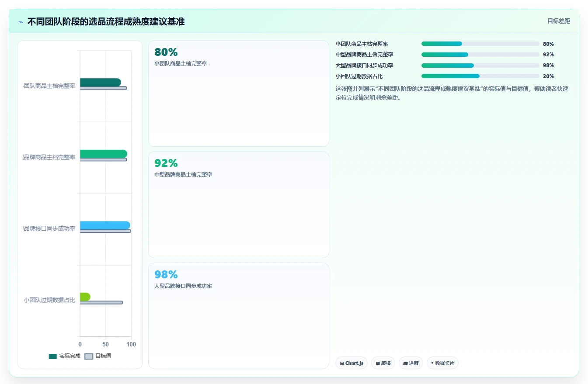Click the dark green 小团队商品主档完整率 chart bar
Viewport: 588px width, 384px height.
[x=100, y=83]
